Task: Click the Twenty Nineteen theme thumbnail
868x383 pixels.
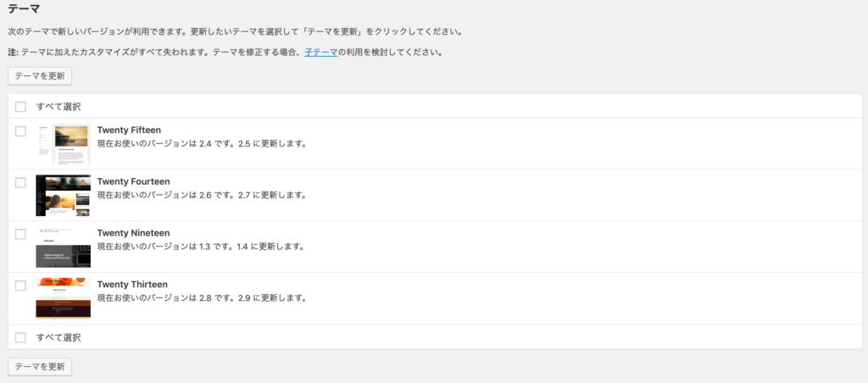Action: coord(64,247)
